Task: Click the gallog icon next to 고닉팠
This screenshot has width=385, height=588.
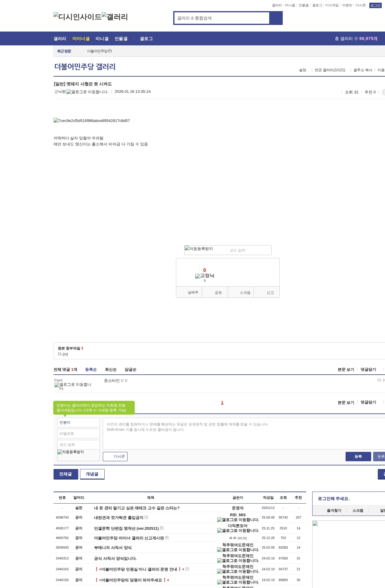Action: tap(87, 92)
